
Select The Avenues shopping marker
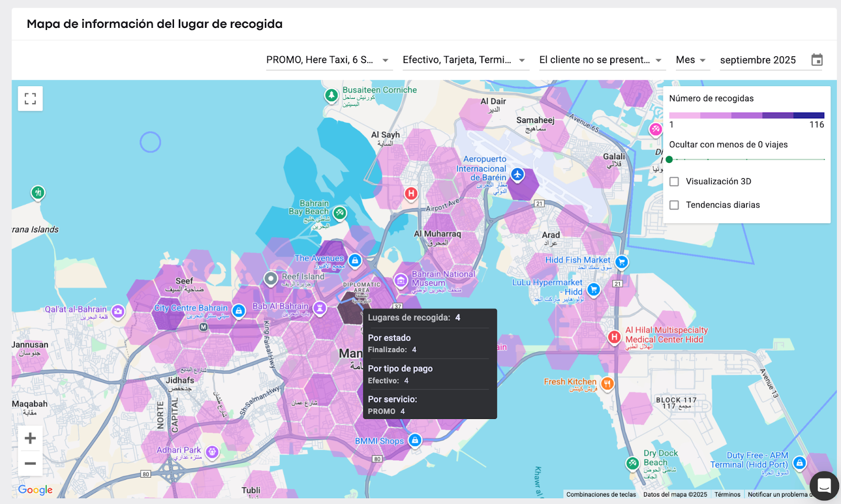click(x=355, y=260)
